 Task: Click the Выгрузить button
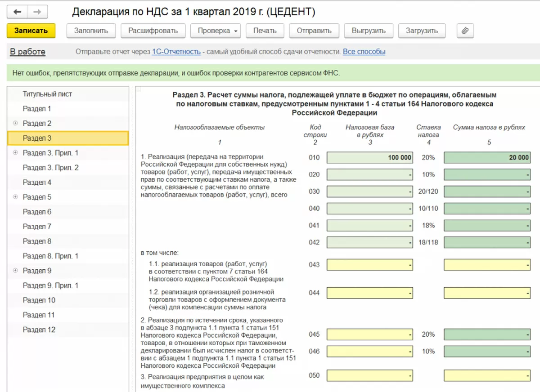369,31
